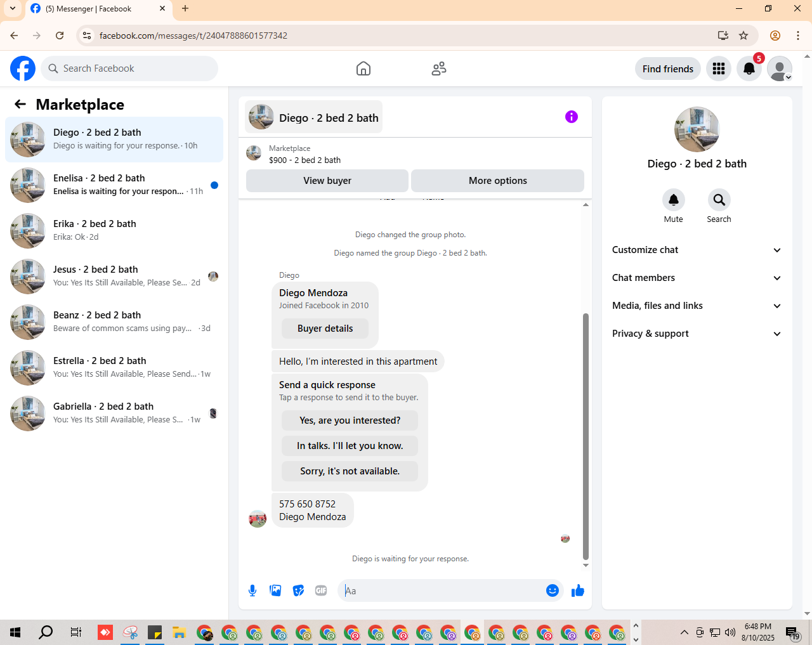Screen dimensions: 812x645
Task: Open the Windows taskbar search icon
Action: 46,632
